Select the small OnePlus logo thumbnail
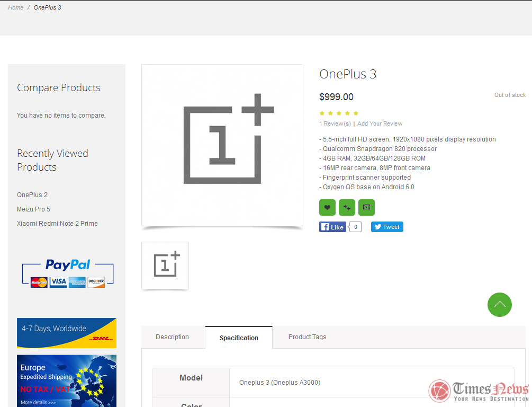This screenshot has height=407, width=532. coord(165,265)
